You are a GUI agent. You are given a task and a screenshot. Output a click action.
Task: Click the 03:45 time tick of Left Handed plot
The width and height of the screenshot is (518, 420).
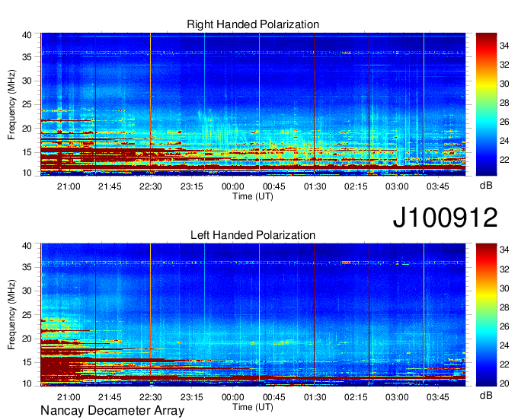(438, 397)
